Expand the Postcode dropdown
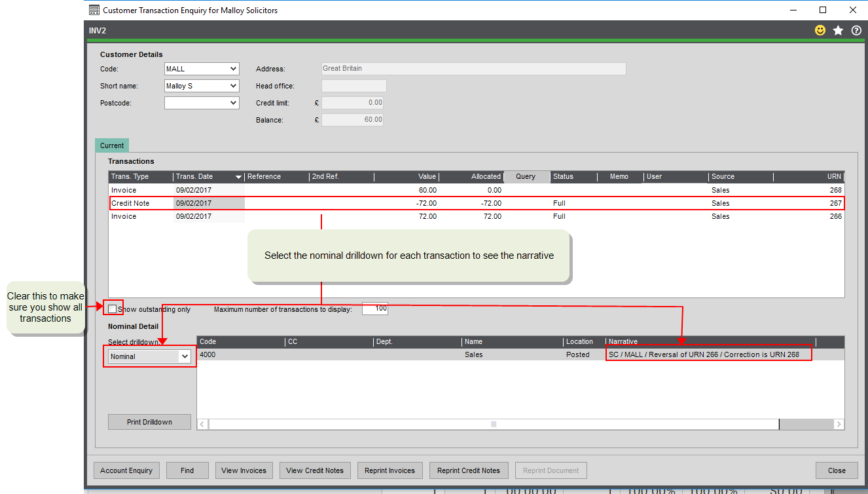This screenshot has height=494, width=868. point(234,103)
